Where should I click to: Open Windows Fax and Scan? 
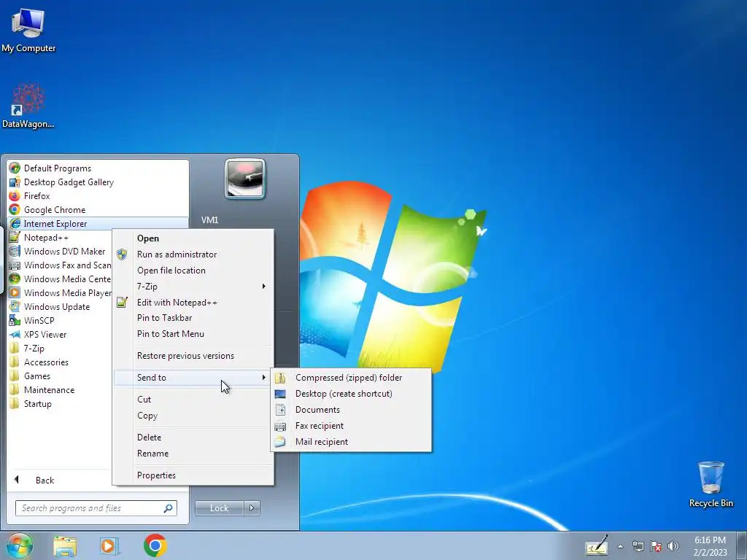click(60, 265)
